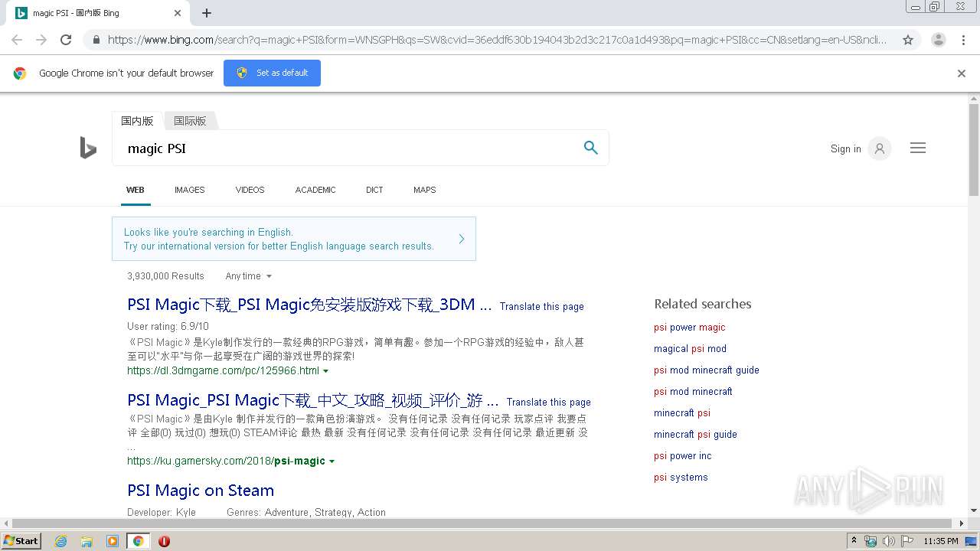Screen dimensions: 980x551
Task: Click the network icon in system tray
Action: tap(871, 541)
